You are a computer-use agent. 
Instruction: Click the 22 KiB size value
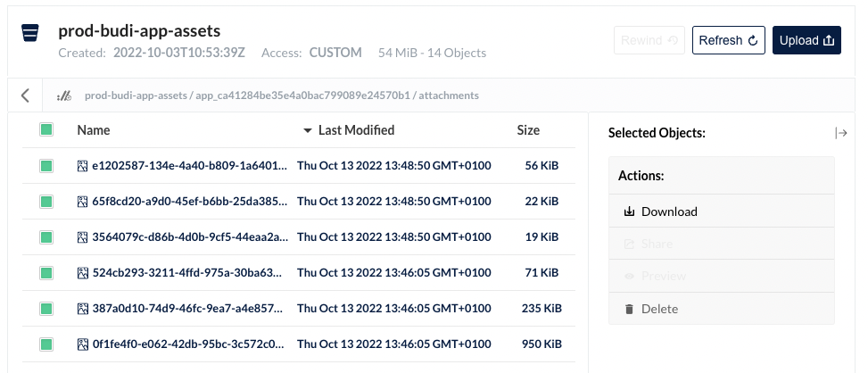coord(541,202)
